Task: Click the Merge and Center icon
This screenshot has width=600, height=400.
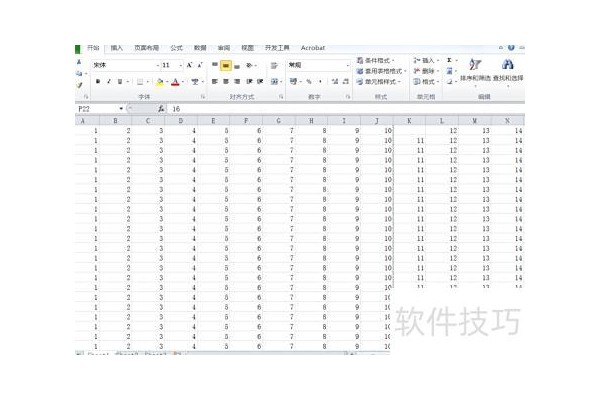Action: point(274,82)
